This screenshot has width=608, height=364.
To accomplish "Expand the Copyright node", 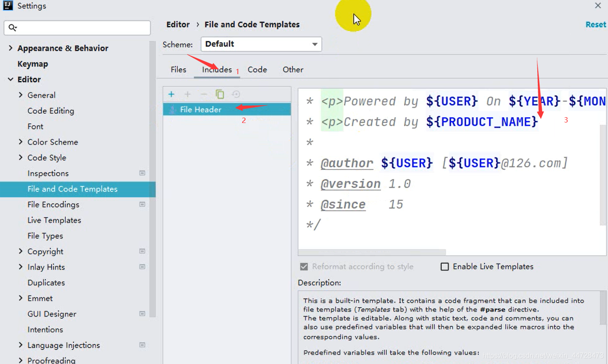I will click(20, 251).
